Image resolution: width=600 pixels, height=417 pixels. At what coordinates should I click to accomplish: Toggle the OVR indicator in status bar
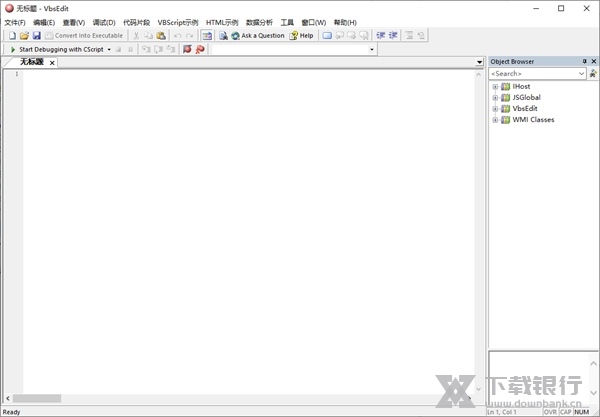click(550, 412)
